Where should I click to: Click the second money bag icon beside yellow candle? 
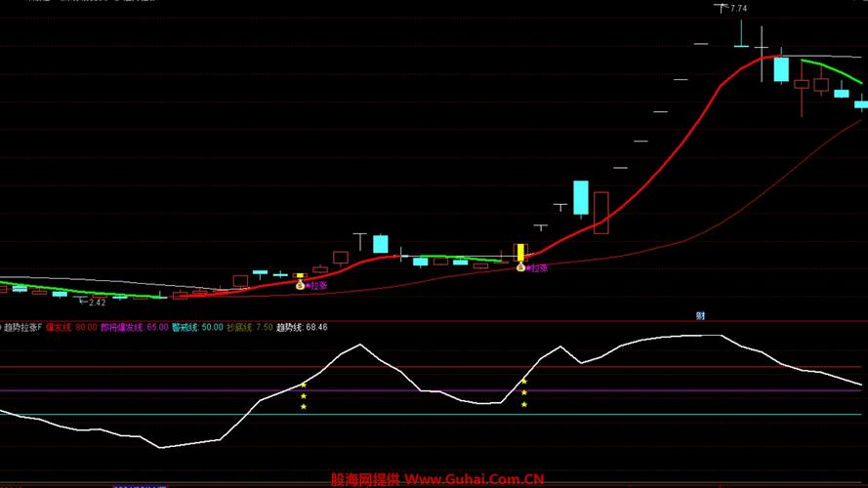(520, 266)
